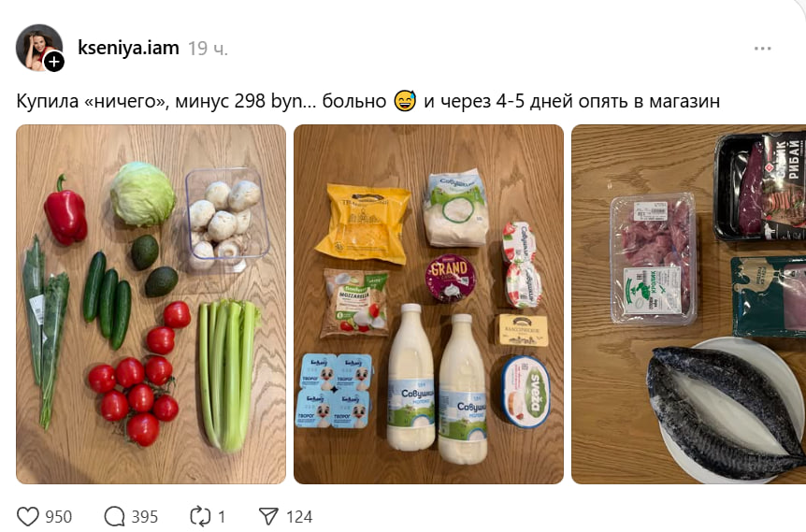Viewport: 806px width, 532px height.
Task: Open the repost count of 1
Action: click(222, 517)
